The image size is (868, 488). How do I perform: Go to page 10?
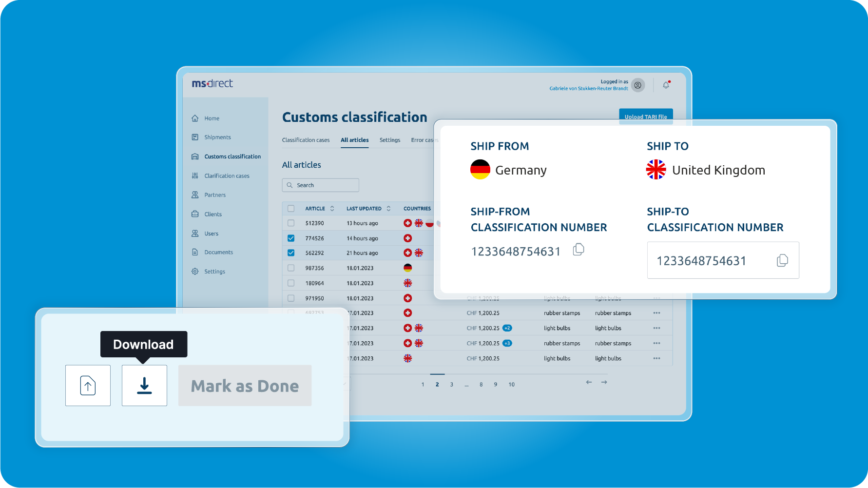pyautogui.click(x=512, y=385)
